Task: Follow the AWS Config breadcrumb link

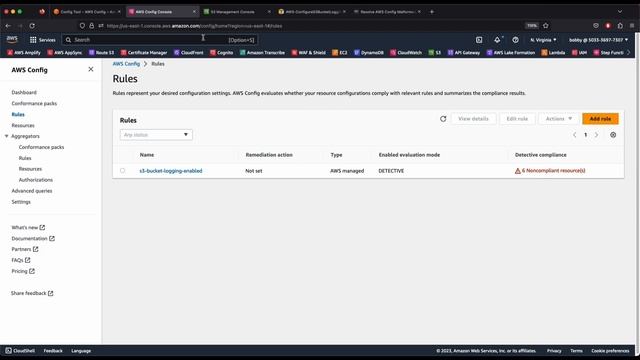Action: 126,64
